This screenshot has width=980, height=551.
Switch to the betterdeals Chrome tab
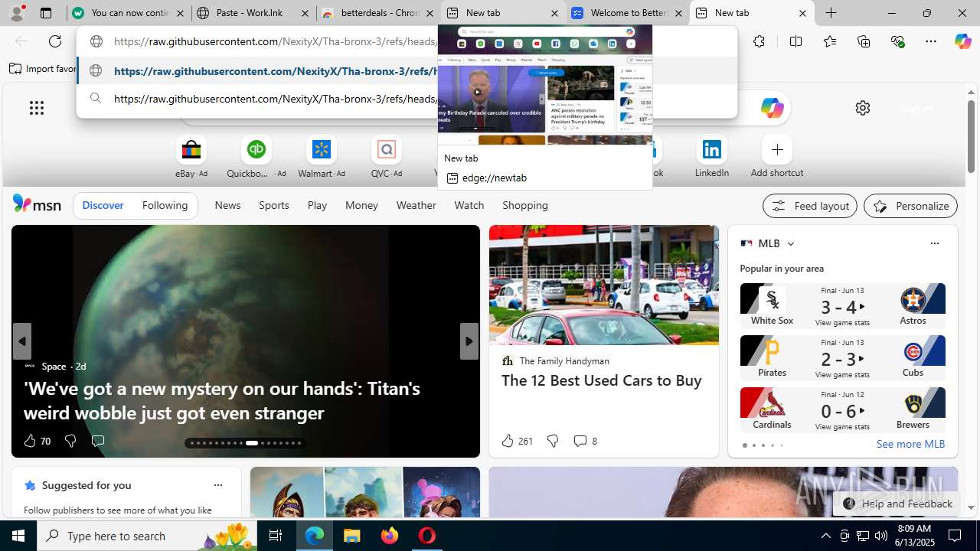click(x=378, y=13)
